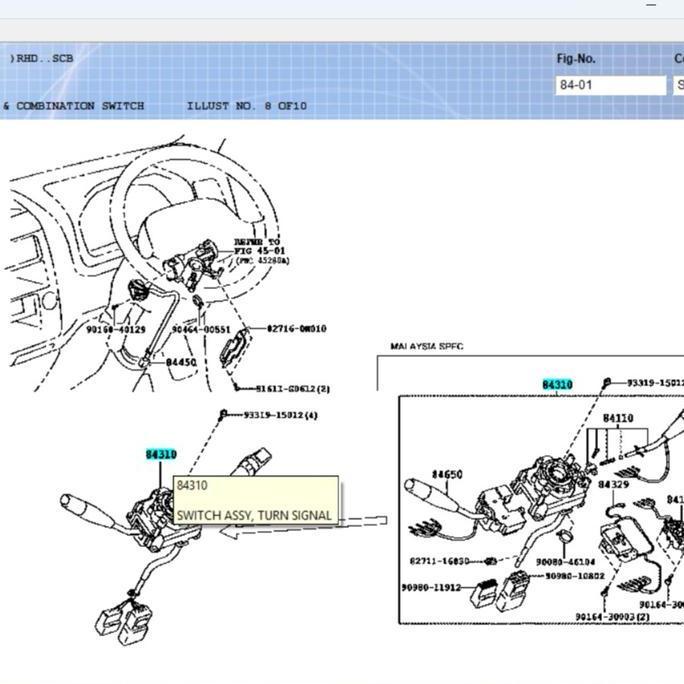Click part number 82711-16030

click(440, 561)
